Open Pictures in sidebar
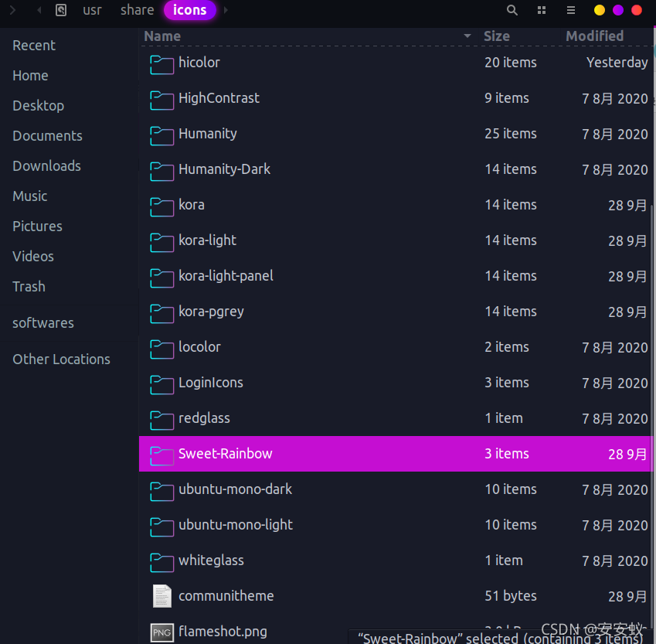The width and height of the screenshot is (656, 644). point(37,226)
